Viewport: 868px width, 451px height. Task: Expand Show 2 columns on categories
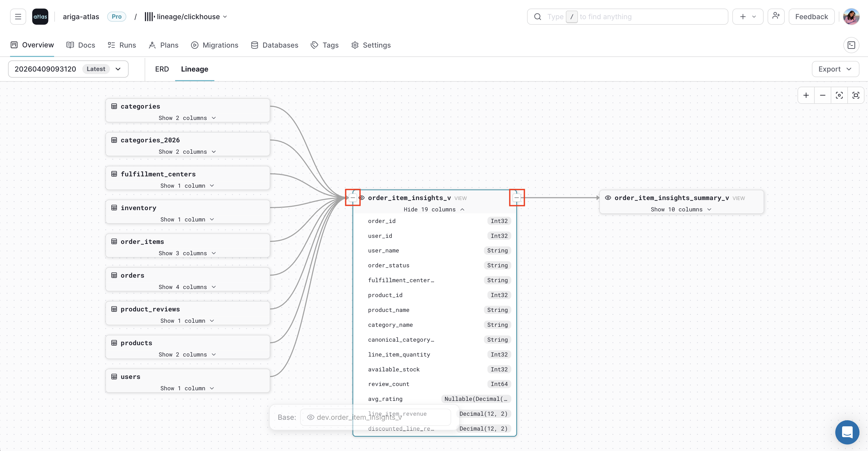tap(187, 118)
